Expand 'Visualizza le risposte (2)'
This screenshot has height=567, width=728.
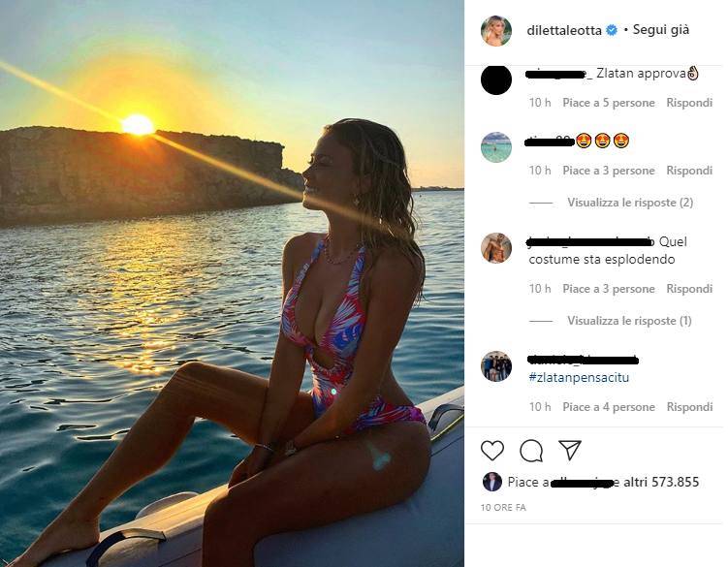[x=630, y=203]
